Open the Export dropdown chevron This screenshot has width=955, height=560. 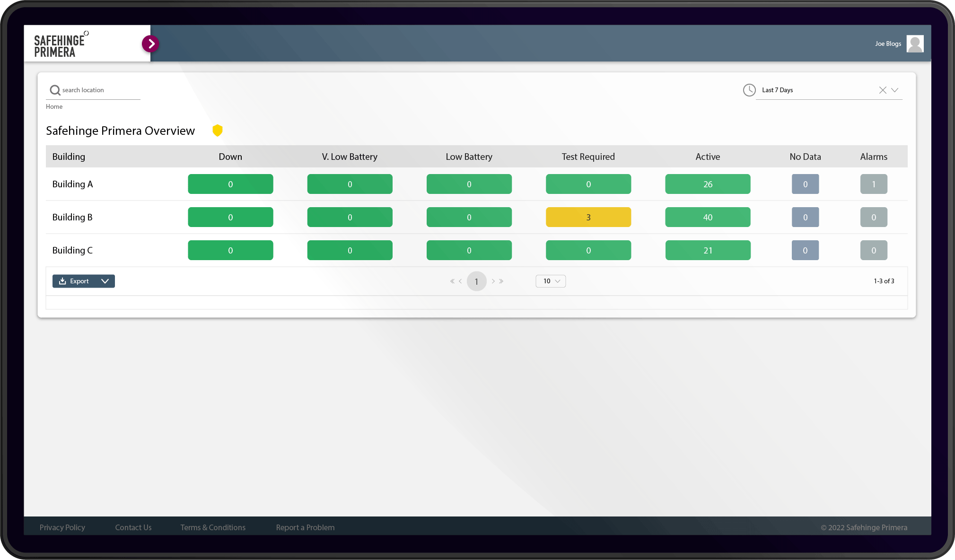pyautogui.click(x=105, y=281)
